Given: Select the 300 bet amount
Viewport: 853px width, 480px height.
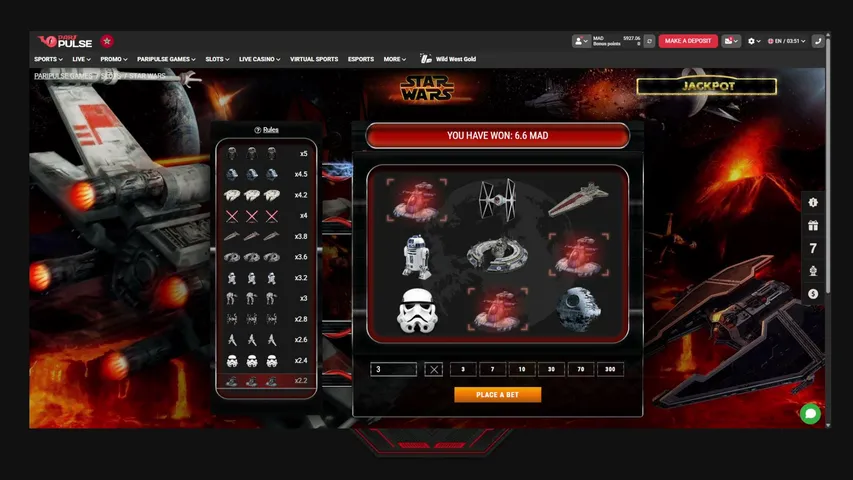Looking at the screenshot, I should coord(610,369).
